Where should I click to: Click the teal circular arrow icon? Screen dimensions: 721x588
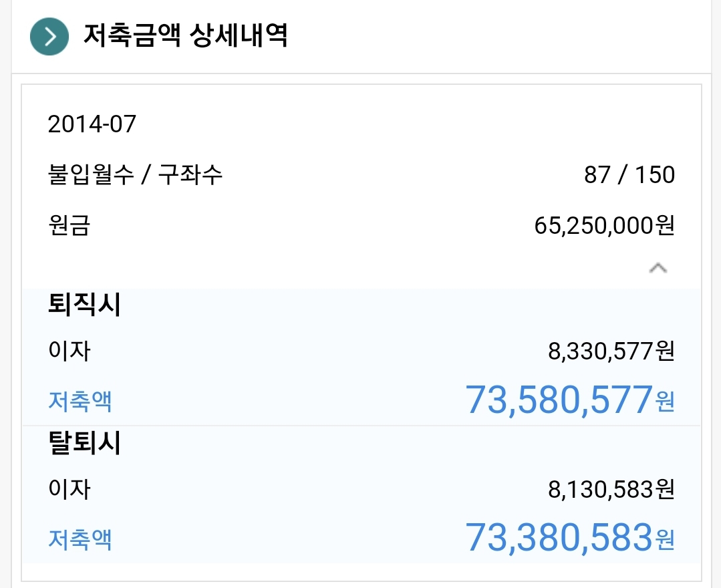[49, 37]
